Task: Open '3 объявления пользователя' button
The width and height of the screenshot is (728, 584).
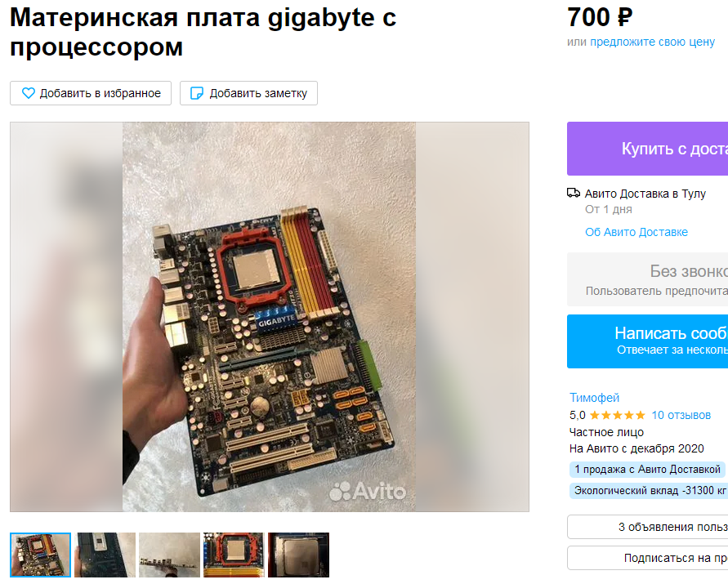Action: coord(648,527)
